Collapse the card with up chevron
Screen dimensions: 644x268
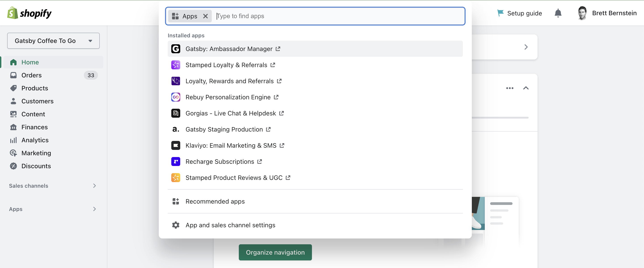(x=526, y=88)
